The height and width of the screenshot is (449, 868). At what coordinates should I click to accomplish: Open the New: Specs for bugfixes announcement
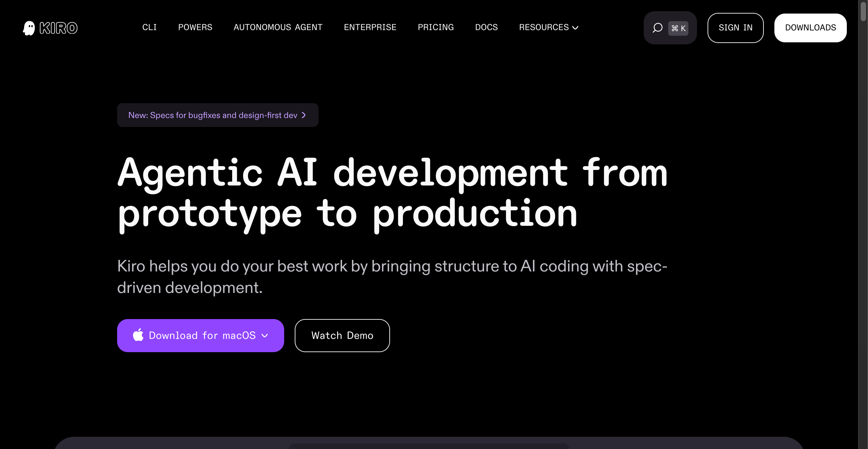[x=218, y=115]
